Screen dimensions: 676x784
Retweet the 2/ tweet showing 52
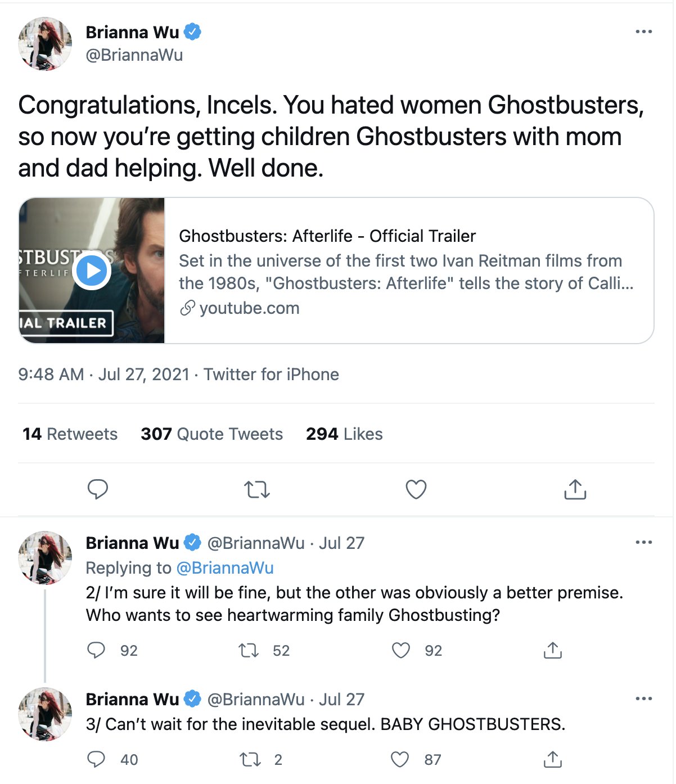(x=249, y=650)
